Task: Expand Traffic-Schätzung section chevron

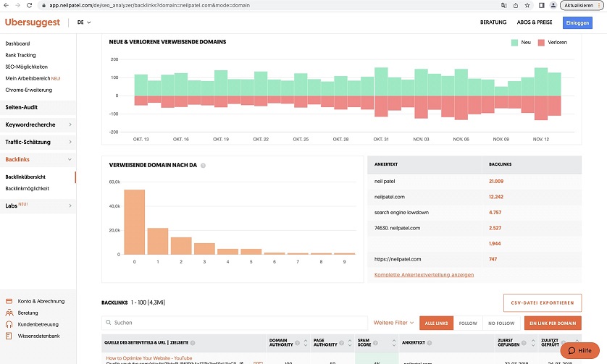Action: coord(70,142)
